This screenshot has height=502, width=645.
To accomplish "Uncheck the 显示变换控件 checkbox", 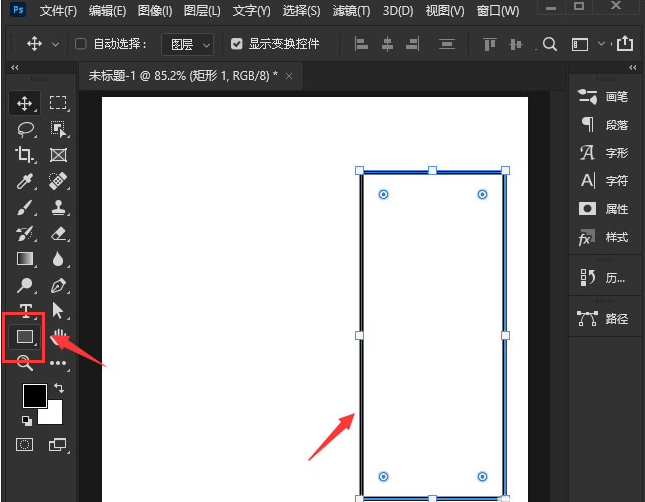I will [x=237, y=44].
